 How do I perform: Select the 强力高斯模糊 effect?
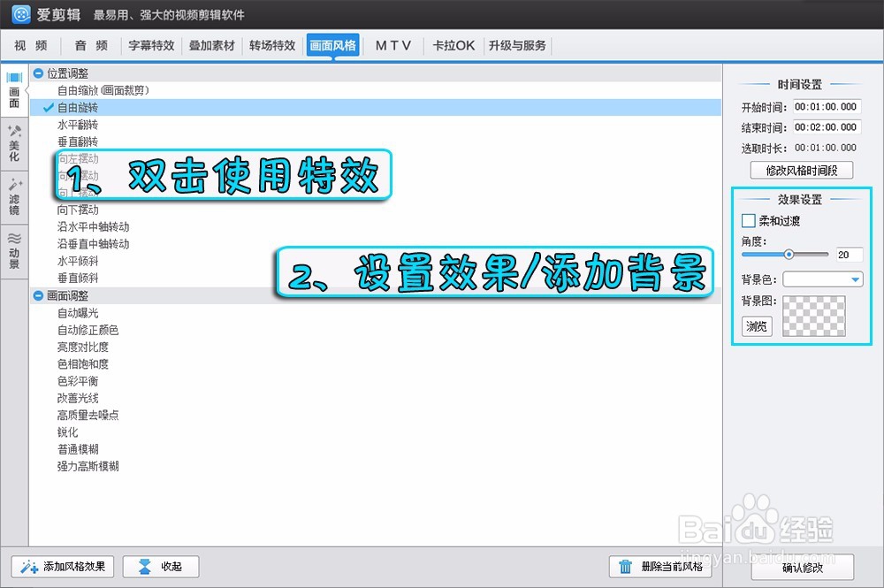click(88, 466)
